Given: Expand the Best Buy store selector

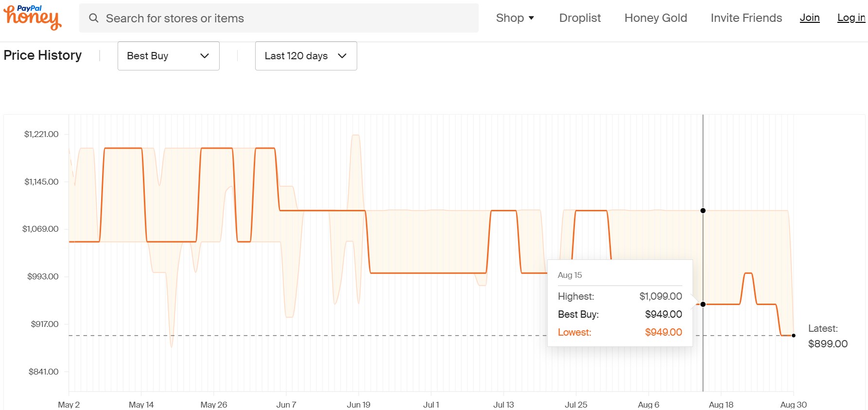Looking at the screenshot, I should [169, 56].
